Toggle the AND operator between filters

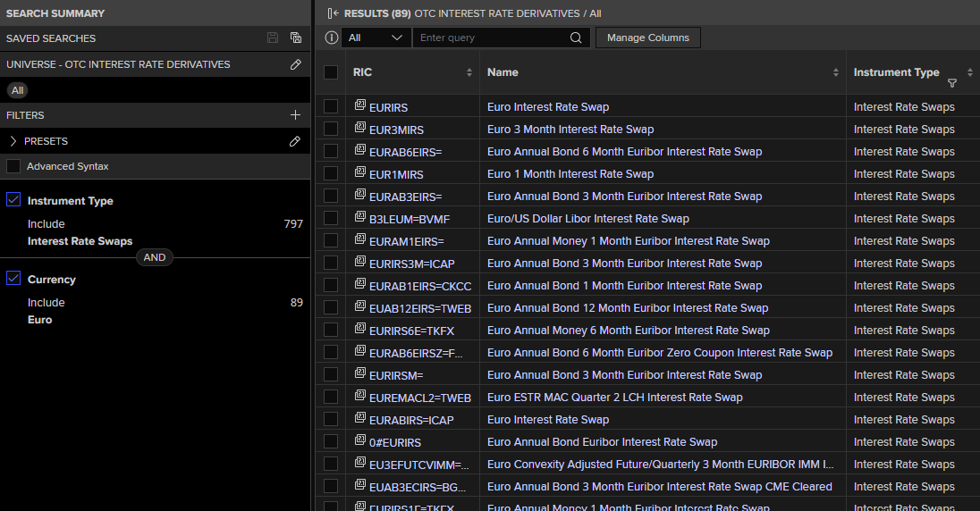tap(155, 257)
